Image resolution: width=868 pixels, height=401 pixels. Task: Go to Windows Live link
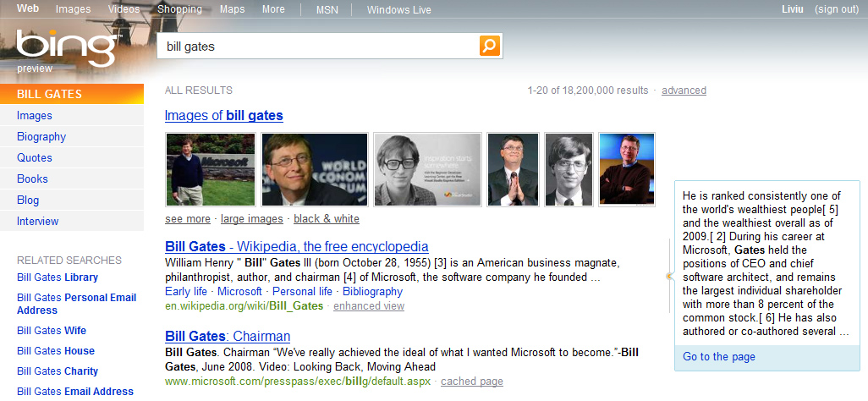click(398, 10)
